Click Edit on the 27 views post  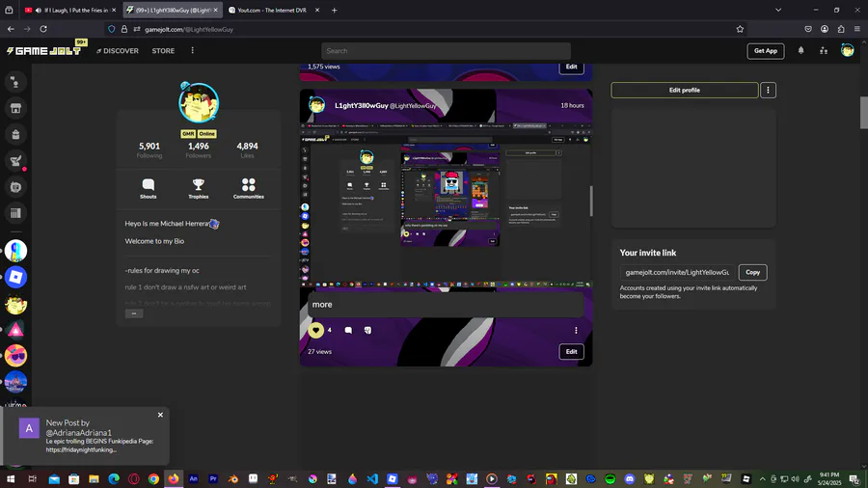click(571, 352)
